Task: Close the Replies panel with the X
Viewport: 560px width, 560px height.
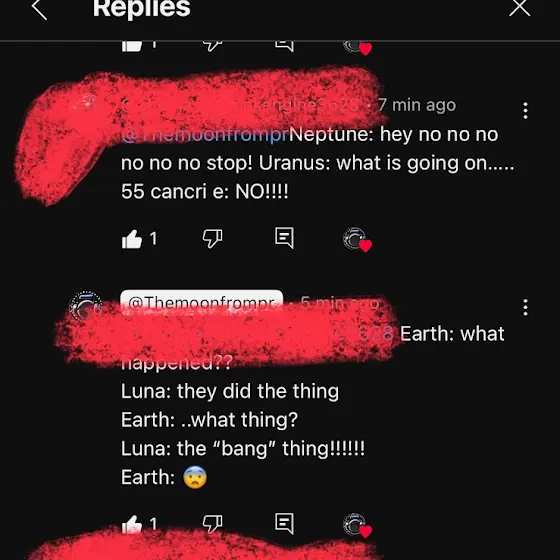Action: point(520,8)
